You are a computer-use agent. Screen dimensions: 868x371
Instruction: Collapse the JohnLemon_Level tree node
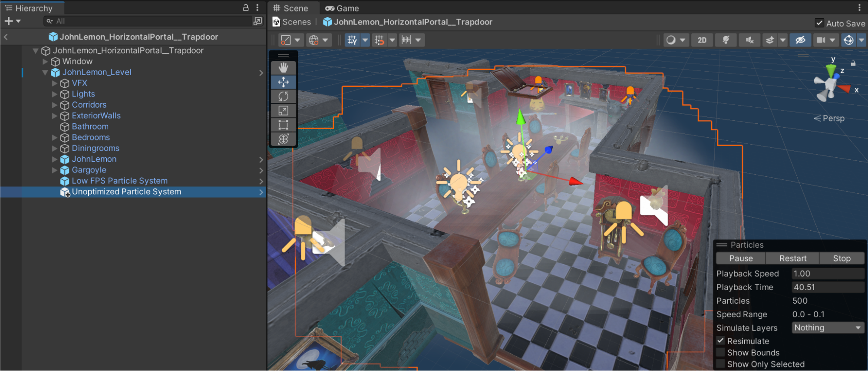[45, 73]
